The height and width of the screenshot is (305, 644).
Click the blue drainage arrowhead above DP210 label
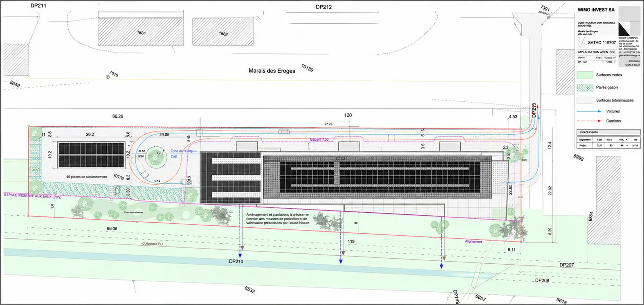coord(240,255)
